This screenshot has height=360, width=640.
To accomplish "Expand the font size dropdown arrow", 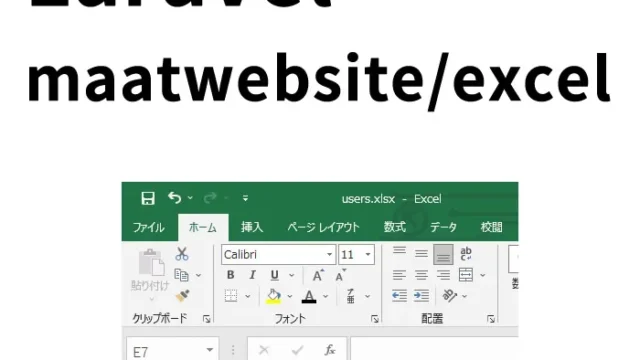I will (368, 255).
